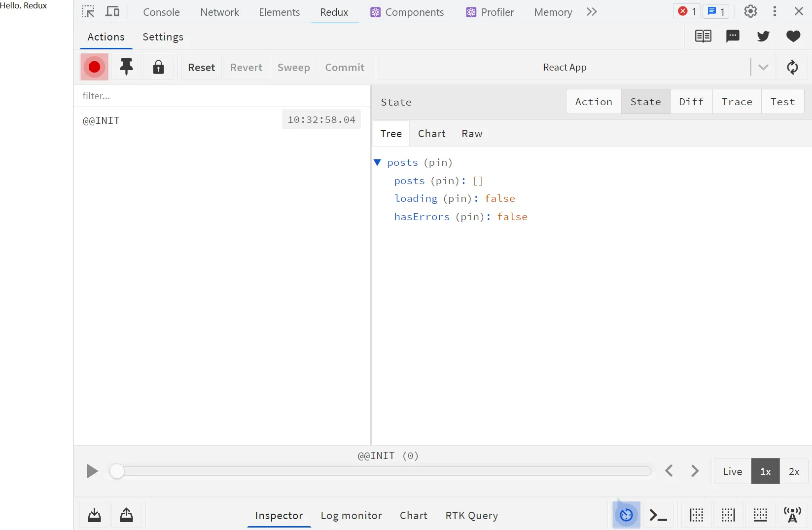Image resolution: width=812 pixels, height=530 pixels.
Task: Switch to the Elements tab
Action: 279,12
